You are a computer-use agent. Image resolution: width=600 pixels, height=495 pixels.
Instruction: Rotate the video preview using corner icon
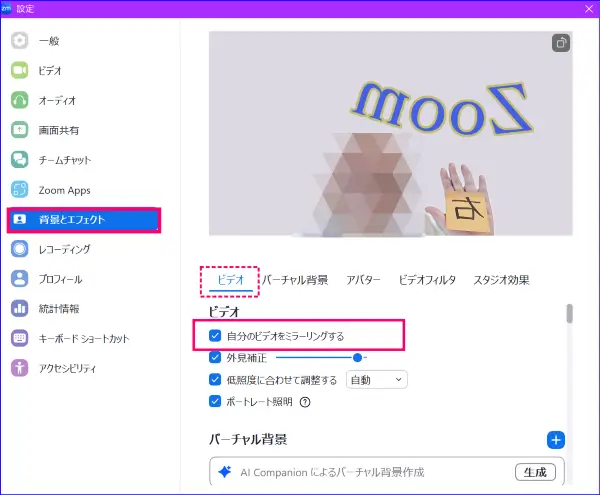click(561, 43)
